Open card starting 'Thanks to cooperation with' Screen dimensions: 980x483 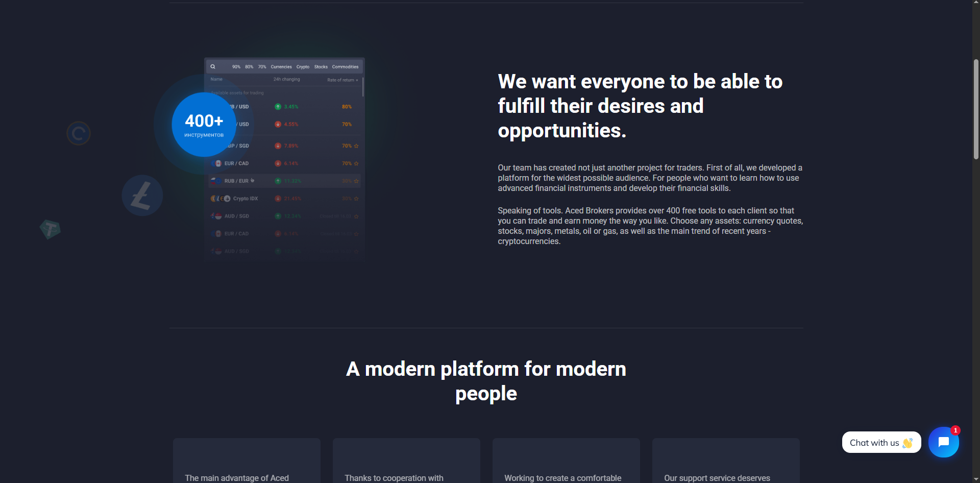coord(406,461)
